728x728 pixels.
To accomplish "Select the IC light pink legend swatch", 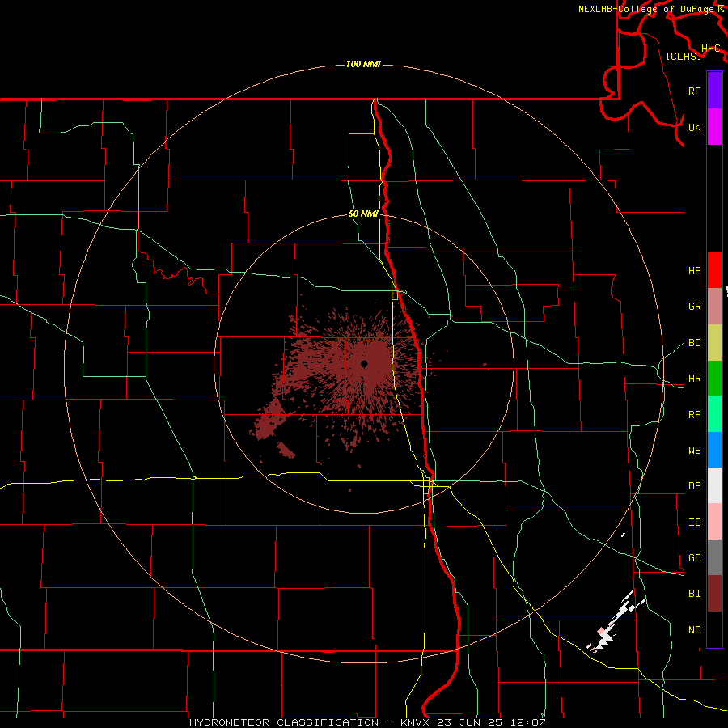I will click(714, 522).
